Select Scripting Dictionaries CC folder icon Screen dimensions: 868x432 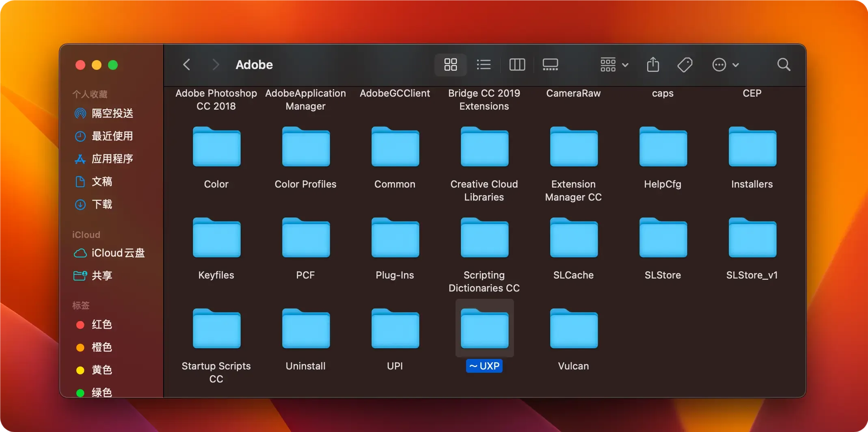pyautogui.click(x=484, y=238)
